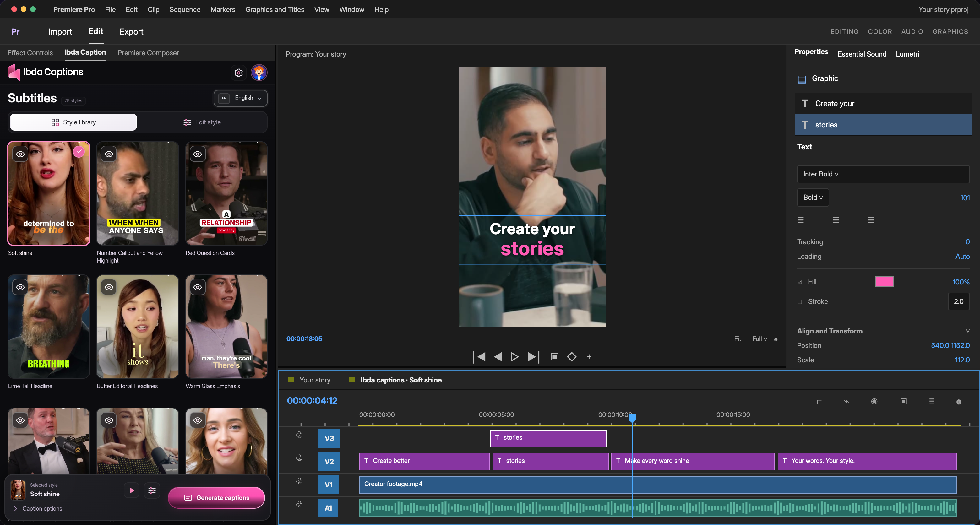Select the Butter Editorial Headlines style thumbnail
The width and height of the screenshot is (980, 525).
point(137,327)
